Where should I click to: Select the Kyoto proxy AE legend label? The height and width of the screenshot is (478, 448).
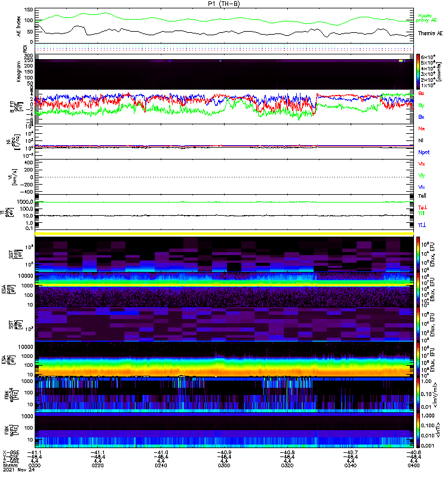pos(426,18)
